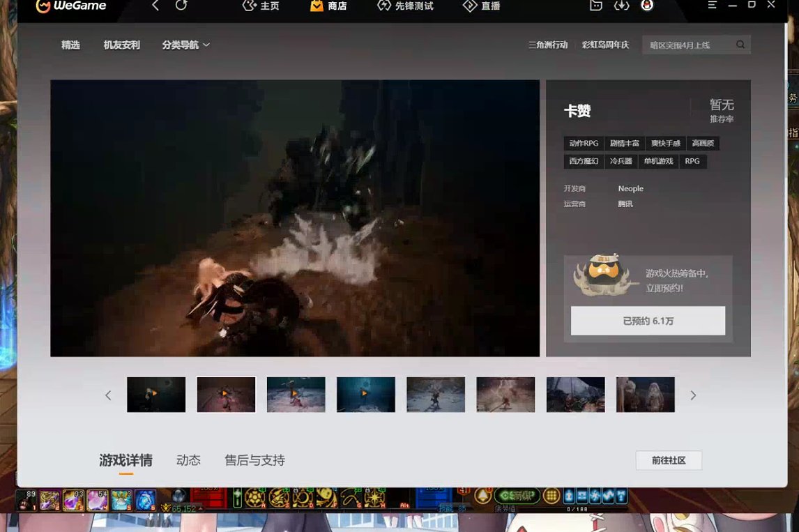This screenshot has width=799, height=532.
Task: Switch to the 游戏详情 tab
Action: point(126,460)
